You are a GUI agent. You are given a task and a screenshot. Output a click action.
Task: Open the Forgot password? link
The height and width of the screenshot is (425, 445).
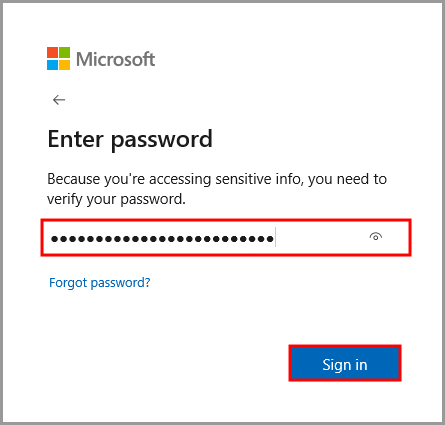pos(100,283)
